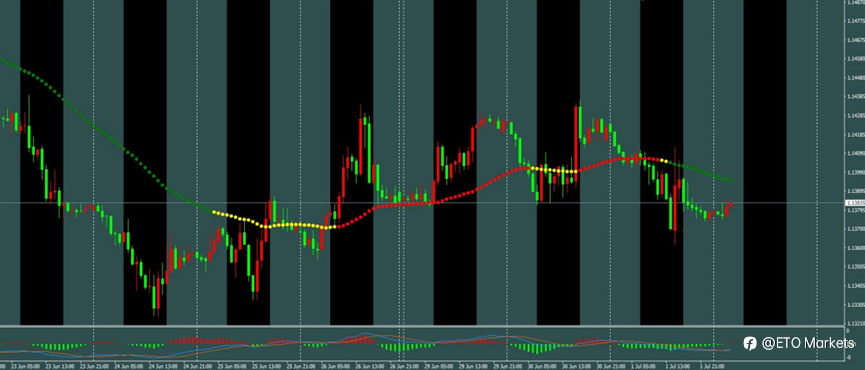Select the 1 Jul 21:00 time label
Screen dimensions: 865x370
[712, 366]
